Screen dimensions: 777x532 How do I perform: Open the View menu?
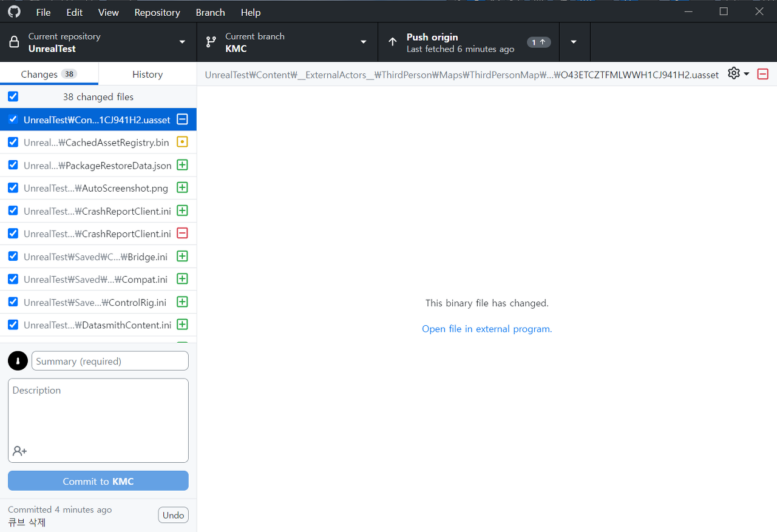click(109, 12)
